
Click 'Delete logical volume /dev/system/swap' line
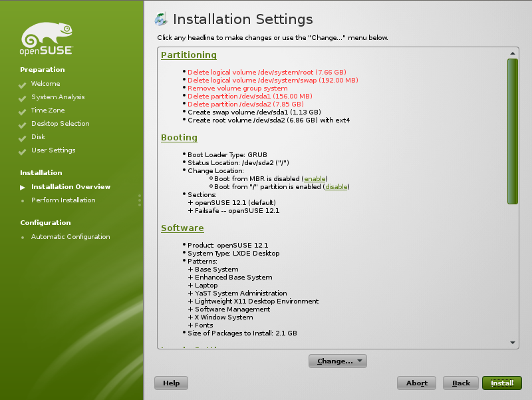pyautogui.click(x=273, y=81)
